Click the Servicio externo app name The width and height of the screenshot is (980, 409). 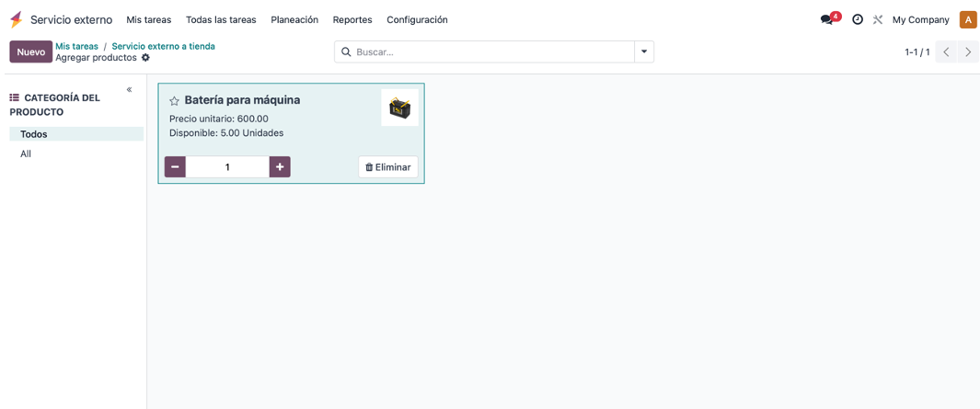coord(71,19)
